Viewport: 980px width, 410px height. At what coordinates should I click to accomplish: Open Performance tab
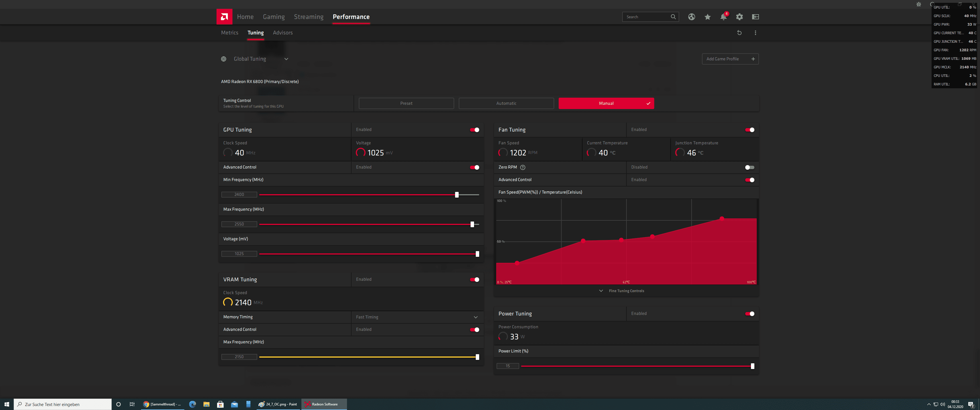click(x=351, y=17)
